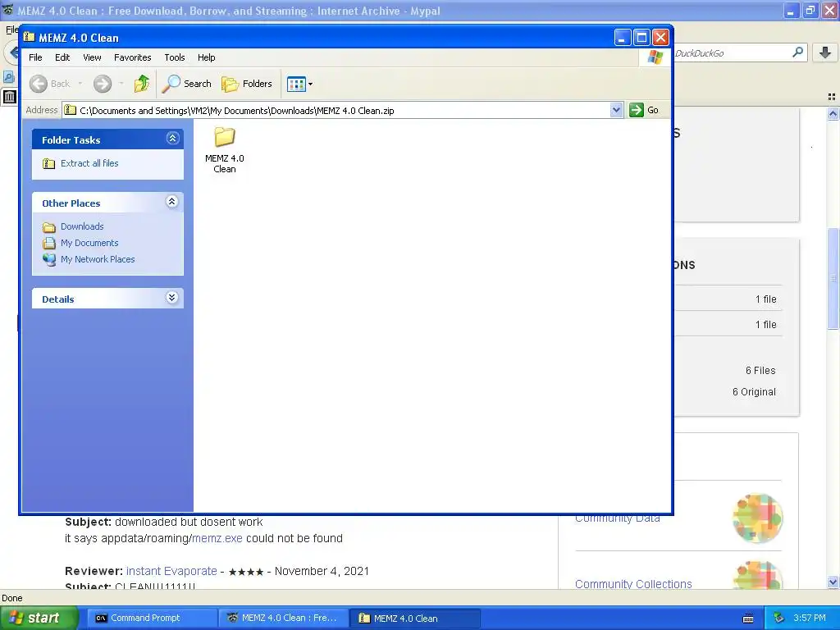The width and height of the screenshot is (840, 630).
Task: Open the Views dropdown arrow
Action: (310, 84)
